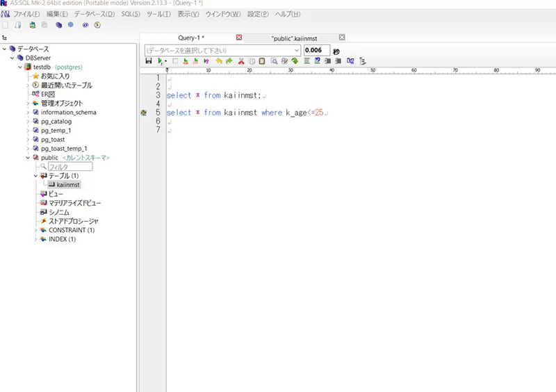
Task: Undo with the yellow curved arrow icon
Action: [x=219, y=61]
